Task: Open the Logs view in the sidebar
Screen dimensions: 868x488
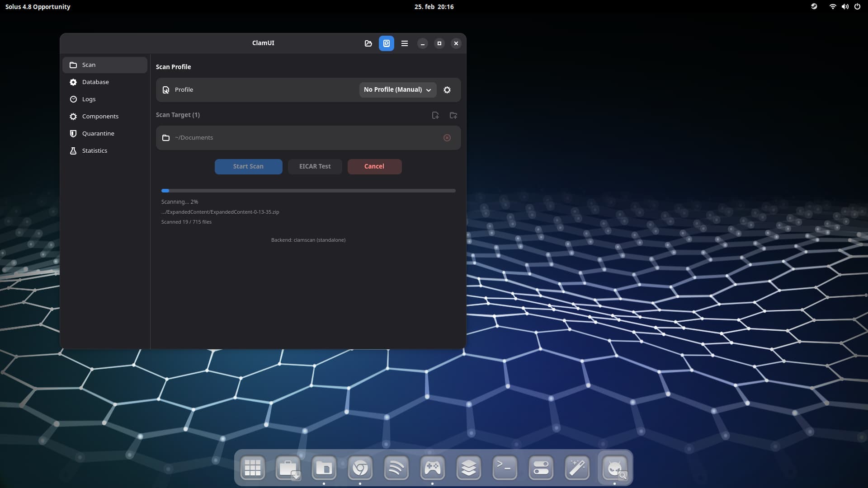Action: 89,99
